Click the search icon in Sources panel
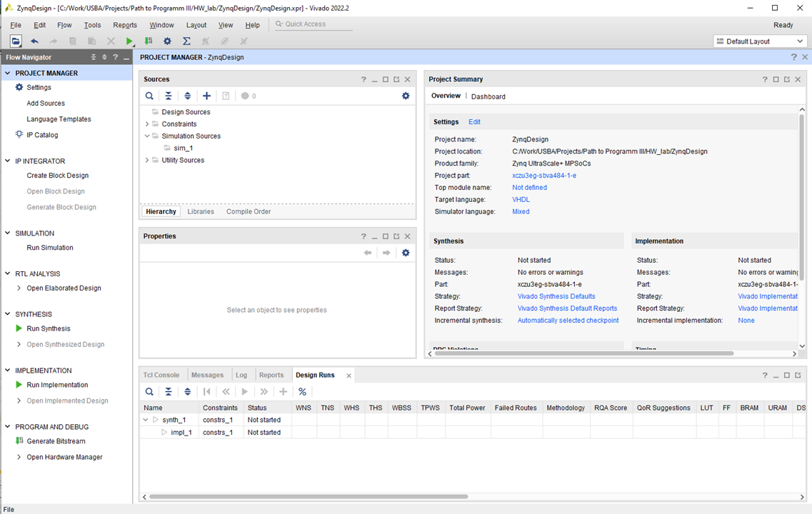Screen dimensions: 812x514 (149, 96)
